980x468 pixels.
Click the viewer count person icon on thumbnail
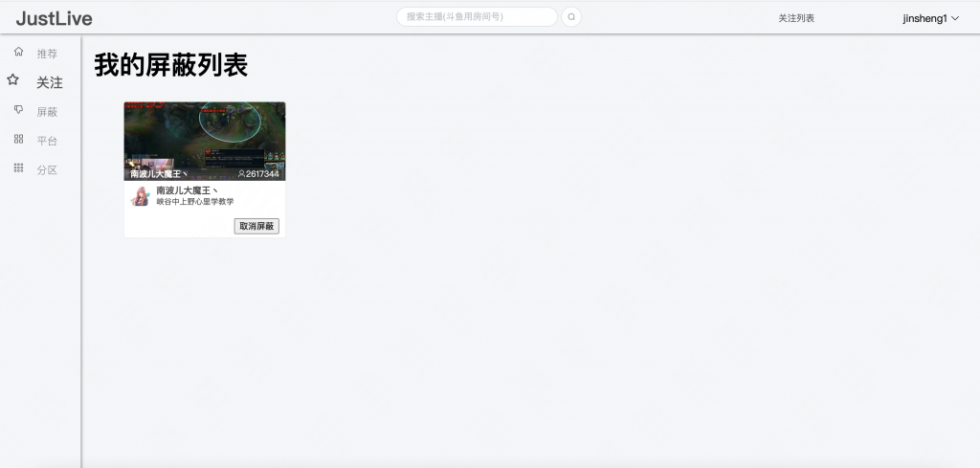coord(241,174)
